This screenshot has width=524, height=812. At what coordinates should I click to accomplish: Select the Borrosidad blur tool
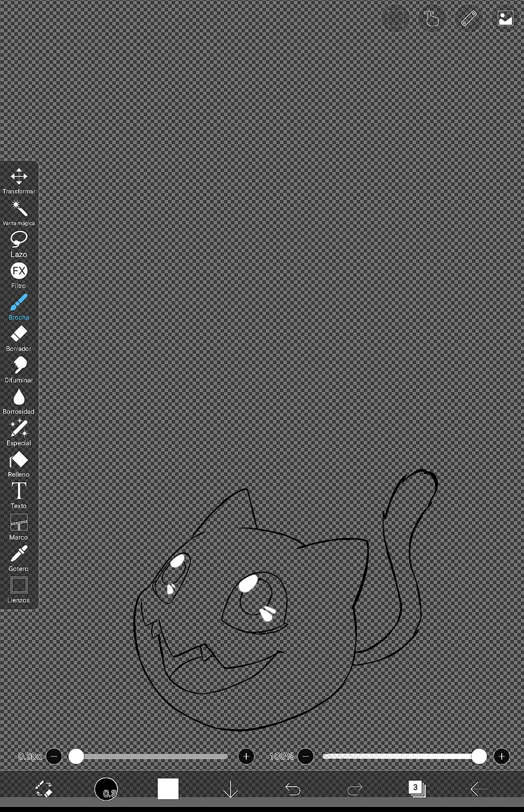coord(19,401)
